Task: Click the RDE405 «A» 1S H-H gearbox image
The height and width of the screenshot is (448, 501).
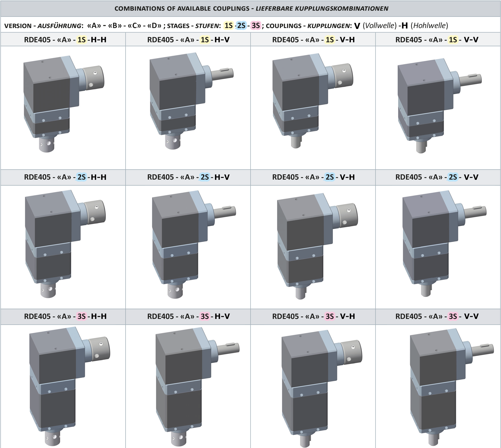Action: coord(64,104)
